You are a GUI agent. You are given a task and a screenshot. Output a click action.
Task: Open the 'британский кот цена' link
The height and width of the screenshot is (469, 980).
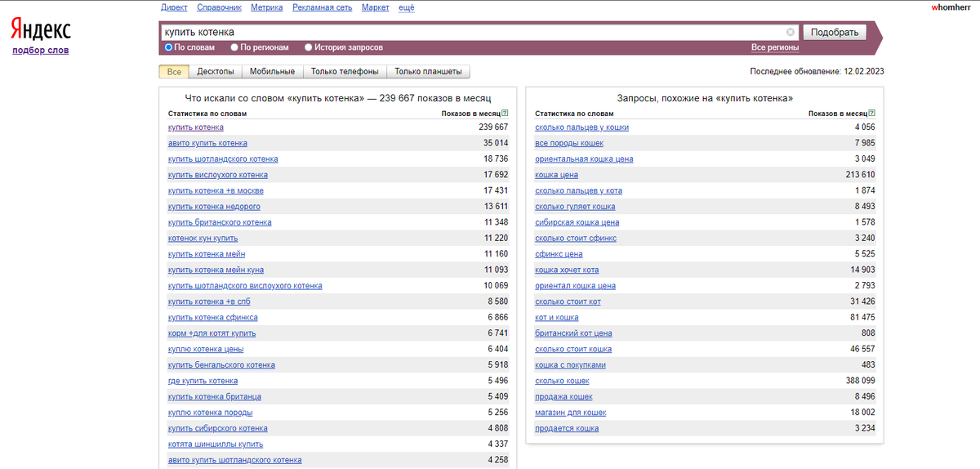(573, 333)
